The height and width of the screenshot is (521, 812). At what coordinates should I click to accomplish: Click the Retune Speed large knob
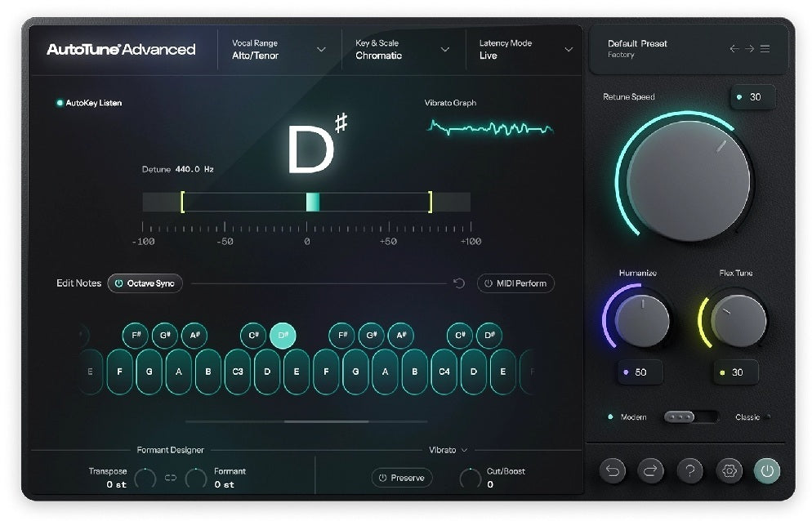pyautogui.click(x=688, y=180)
